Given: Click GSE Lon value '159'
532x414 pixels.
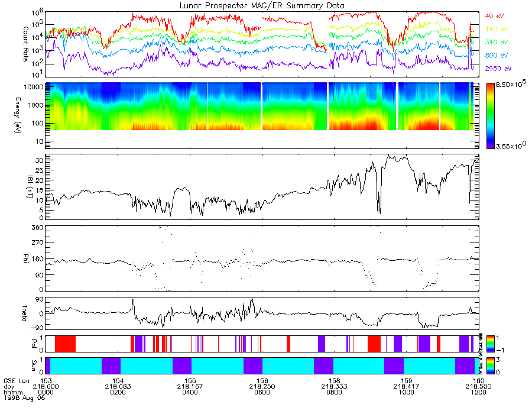Looking at the screenshot, I should pos(407,381).
